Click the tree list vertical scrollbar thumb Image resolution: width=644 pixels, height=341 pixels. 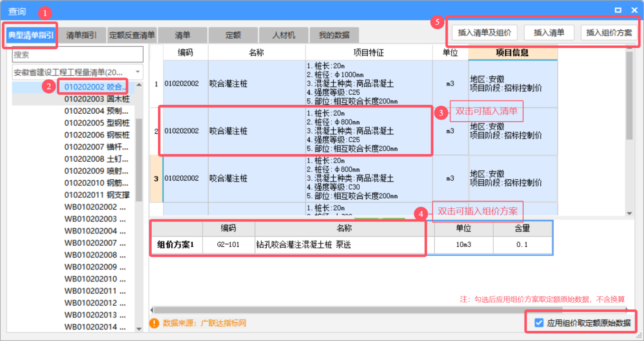coord(139,160)
